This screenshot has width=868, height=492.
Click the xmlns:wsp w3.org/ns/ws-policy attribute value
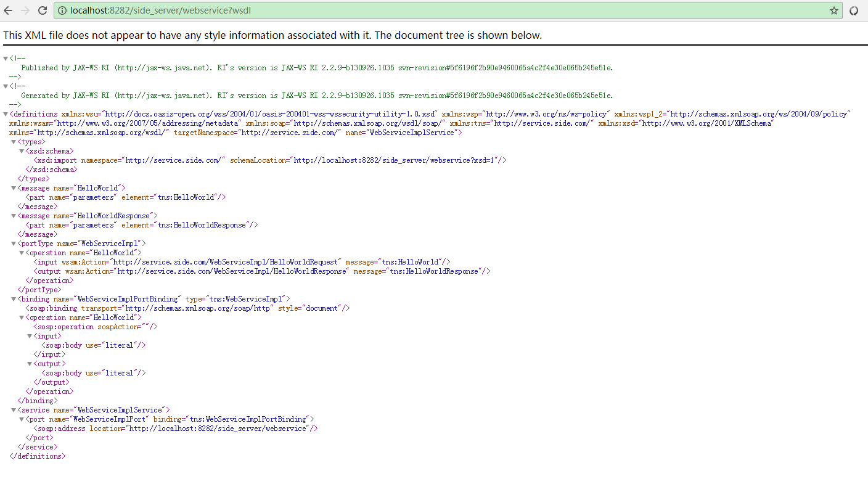coord(547,114)
